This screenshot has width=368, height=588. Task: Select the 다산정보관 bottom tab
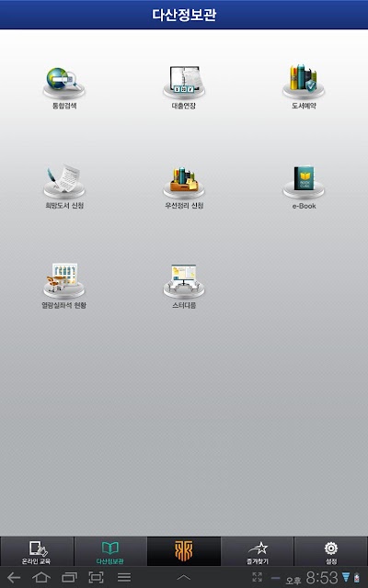point(110,551)
